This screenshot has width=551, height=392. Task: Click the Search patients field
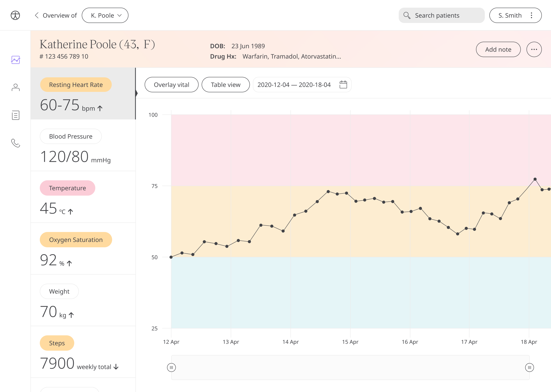442,15
